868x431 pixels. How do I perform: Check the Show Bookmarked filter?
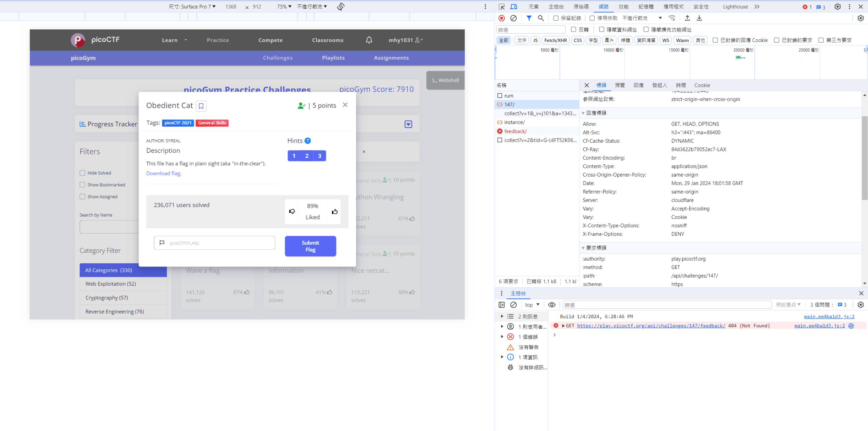(82, 185)
